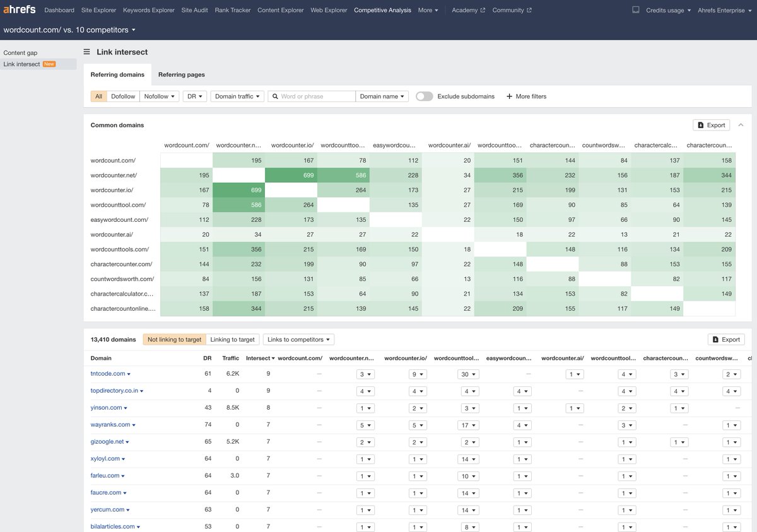Sort table by Traffic column
Image resolution: width=757 pixels, height=532 pixels.
click(231, 358)
